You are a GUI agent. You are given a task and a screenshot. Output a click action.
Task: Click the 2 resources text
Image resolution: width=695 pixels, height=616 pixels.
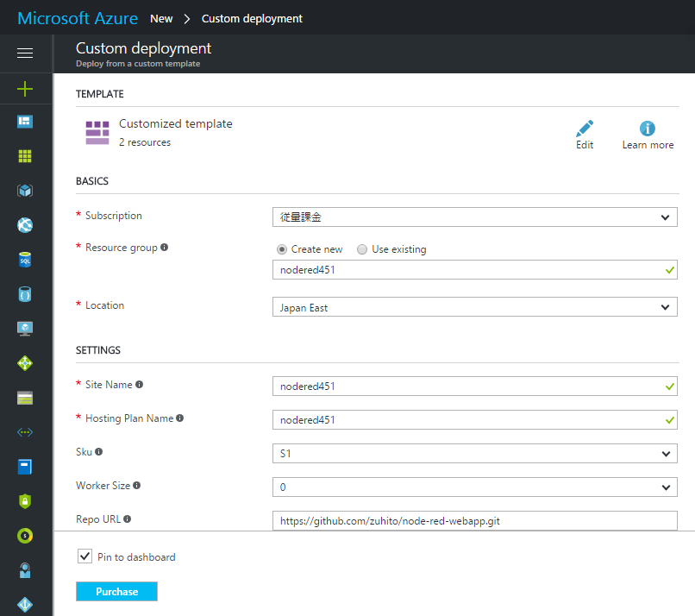point(145,142)
